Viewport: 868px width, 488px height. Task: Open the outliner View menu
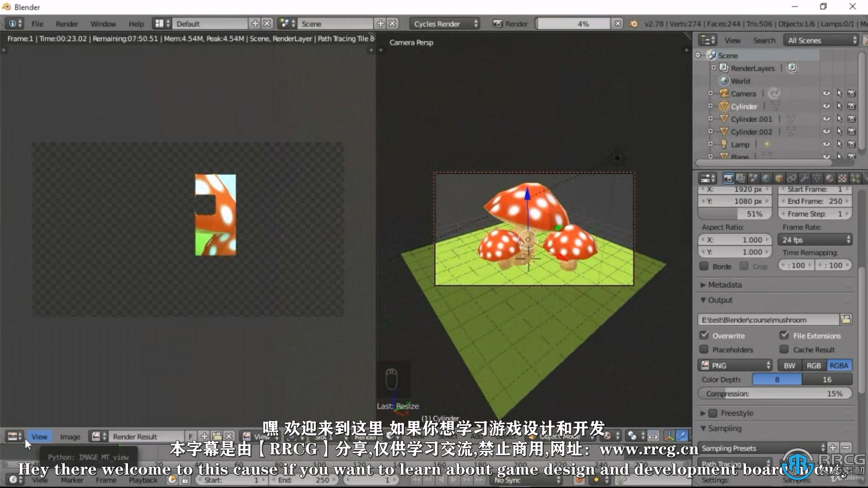732,40
